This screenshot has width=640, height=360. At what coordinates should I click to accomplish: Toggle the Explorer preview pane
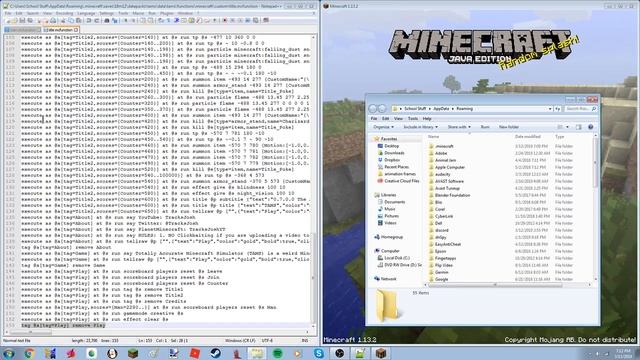[578, 127]
